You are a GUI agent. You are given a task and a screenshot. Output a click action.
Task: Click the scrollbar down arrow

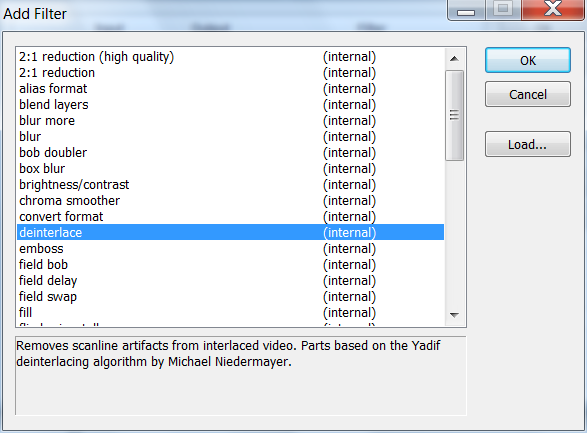[454, 315]
